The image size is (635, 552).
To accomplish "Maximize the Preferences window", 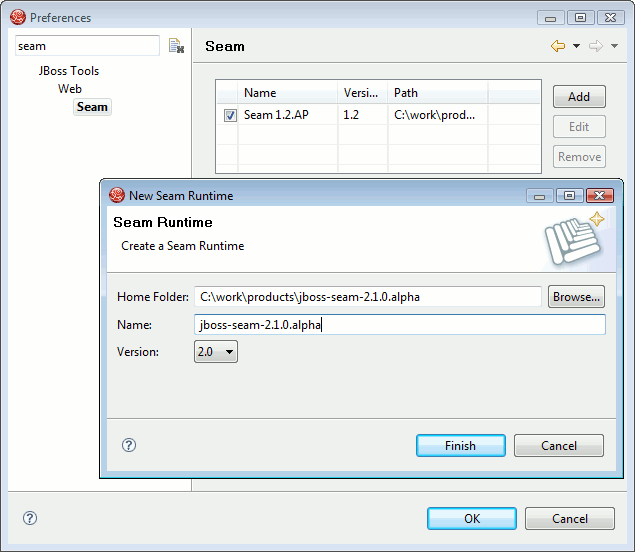I will pos(580,18).
